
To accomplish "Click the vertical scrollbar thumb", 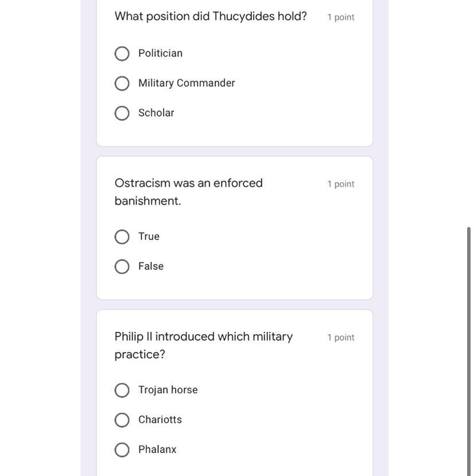I will click(469, 350).
